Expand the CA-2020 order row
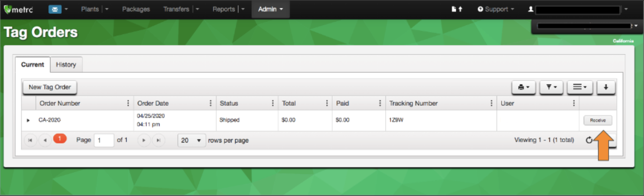The width and height of the screenshot is (644, 196). pyautogui.click(x=28, y=120)
